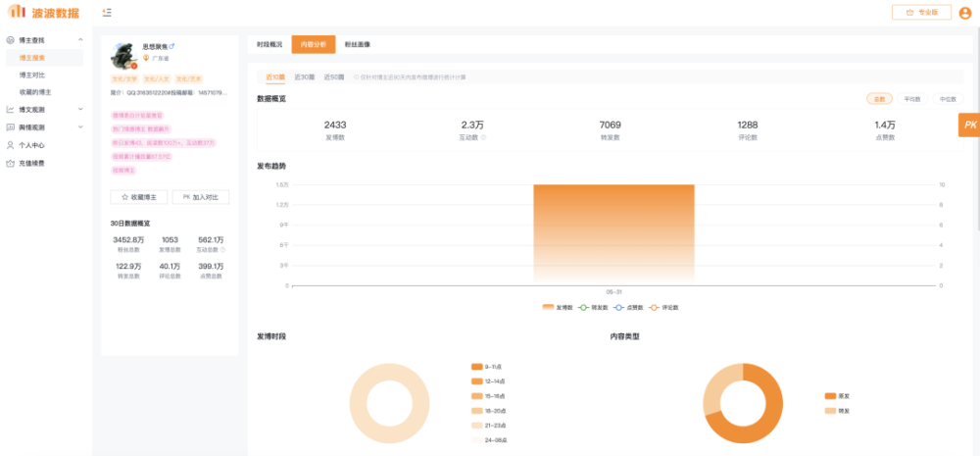This screenshot has width=980, height=456.
Task: Toggle the 24-08点 legend entry
Action: pyautogui.click(x=489, y=440)
